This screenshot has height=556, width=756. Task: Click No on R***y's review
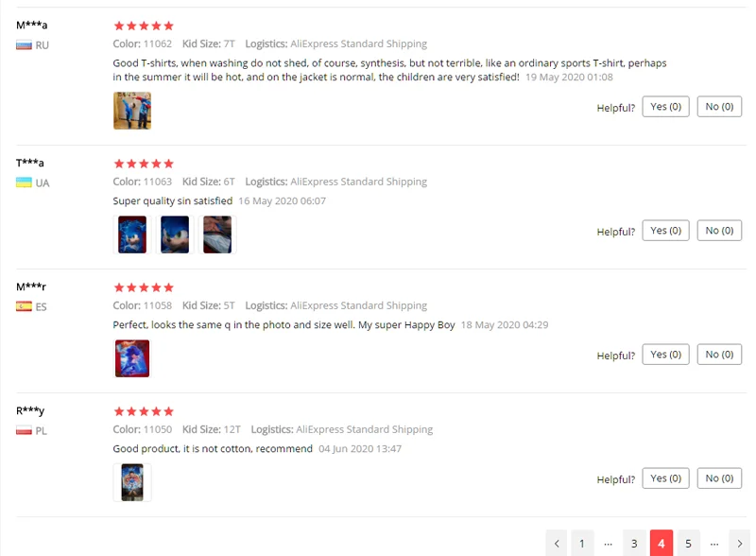tap(719, 478)
